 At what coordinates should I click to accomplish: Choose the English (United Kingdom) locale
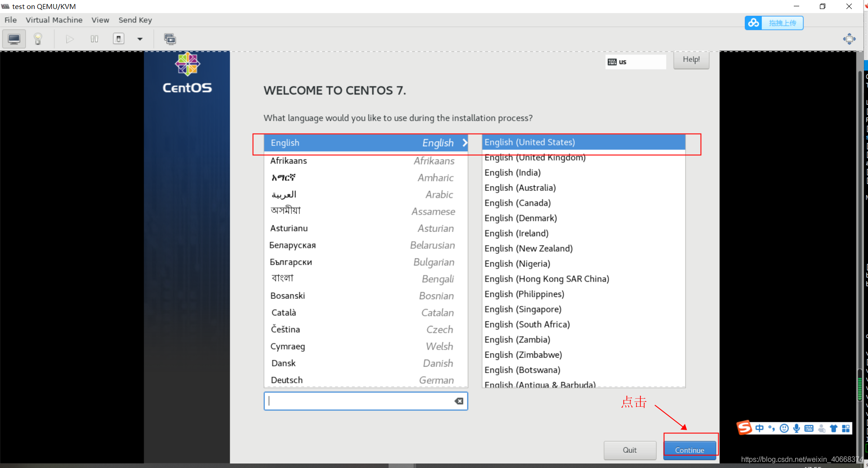[x=584, y=157]
